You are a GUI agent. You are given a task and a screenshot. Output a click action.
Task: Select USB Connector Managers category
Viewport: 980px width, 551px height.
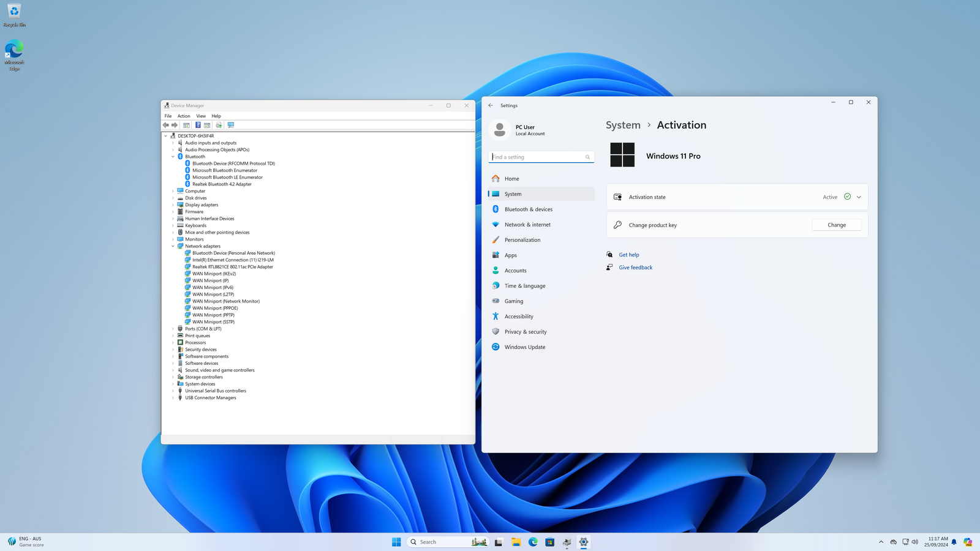[211, 398]
